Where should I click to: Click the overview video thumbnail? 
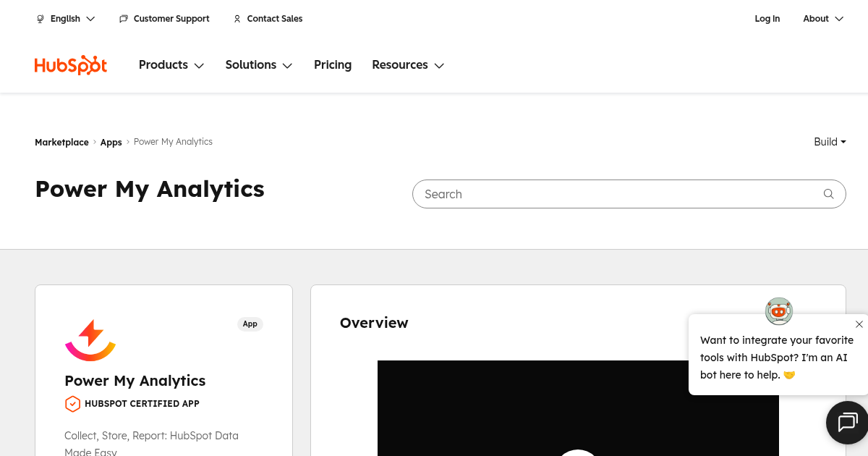click(578, 408)
